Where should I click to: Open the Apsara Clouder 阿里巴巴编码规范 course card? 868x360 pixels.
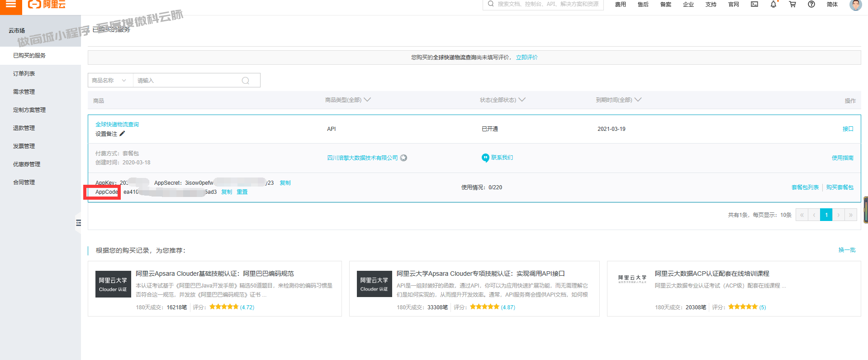[214, 289]
